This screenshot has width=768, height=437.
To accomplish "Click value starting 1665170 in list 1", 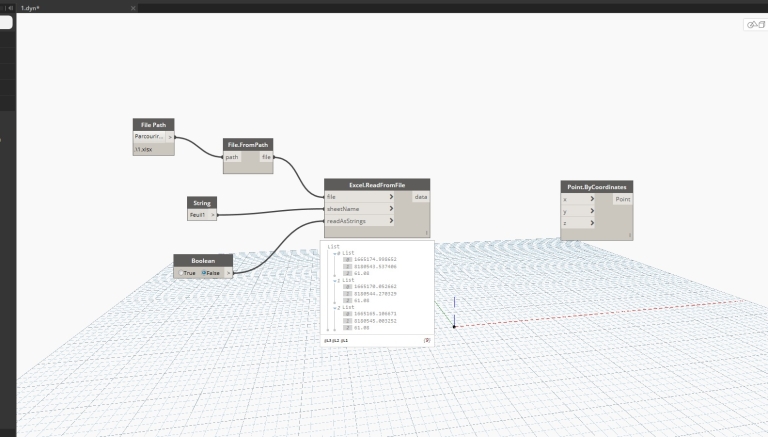I will point(375,287).
